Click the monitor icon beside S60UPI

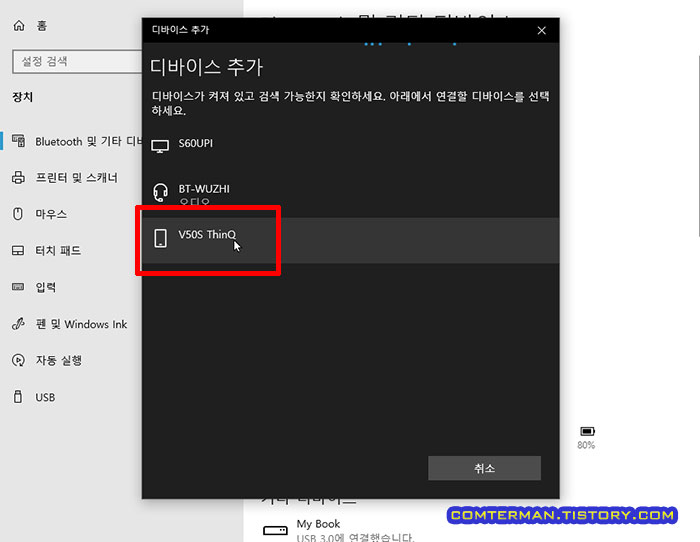coord(160,146)
